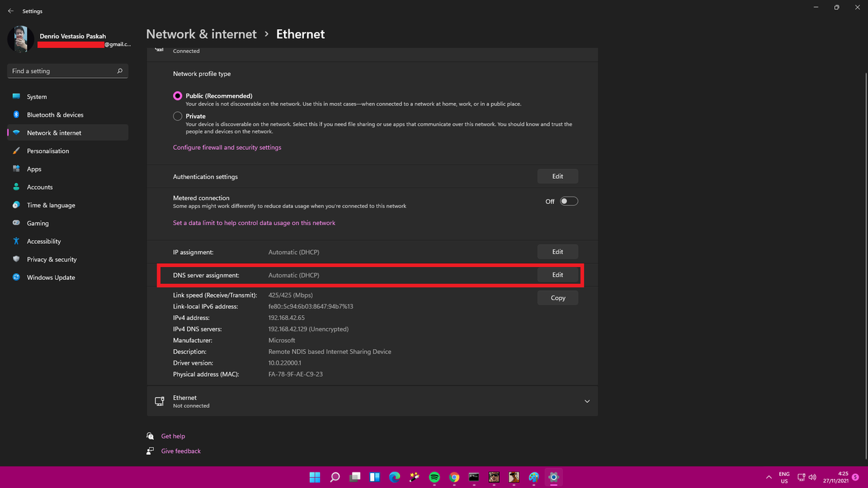Viewport: 868px width, 488px height.
Task: Open the volume speaker tray icon
Action: (x=813, y=477)
